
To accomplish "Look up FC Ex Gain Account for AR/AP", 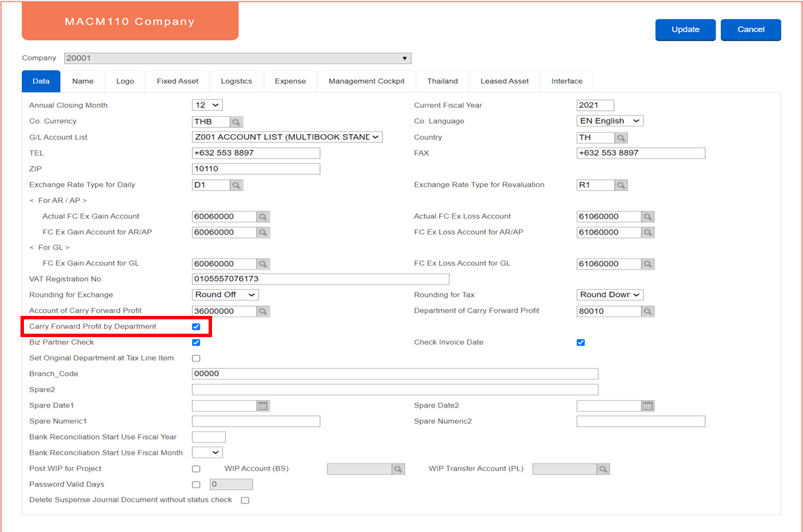I will click(263, 232).
